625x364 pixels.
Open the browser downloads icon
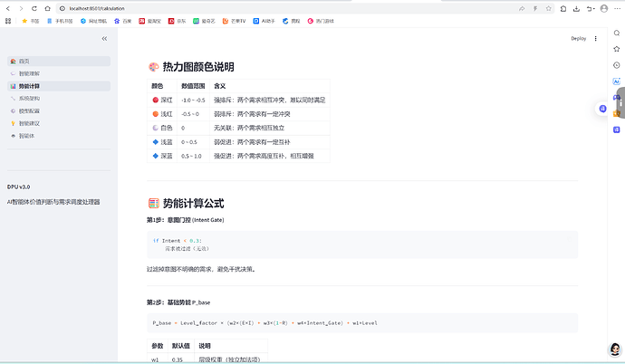tap(576, 8)
